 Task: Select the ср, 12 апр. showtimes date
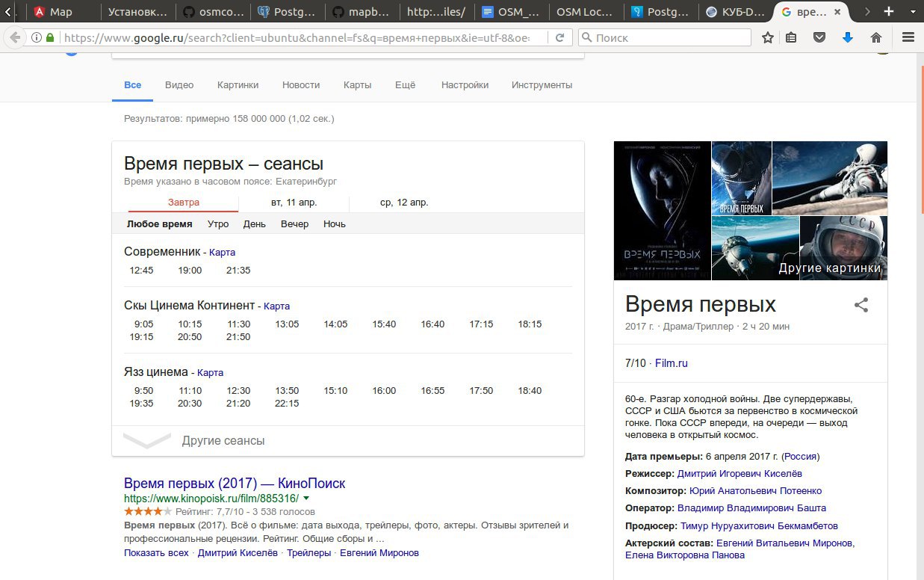(404, 203)
